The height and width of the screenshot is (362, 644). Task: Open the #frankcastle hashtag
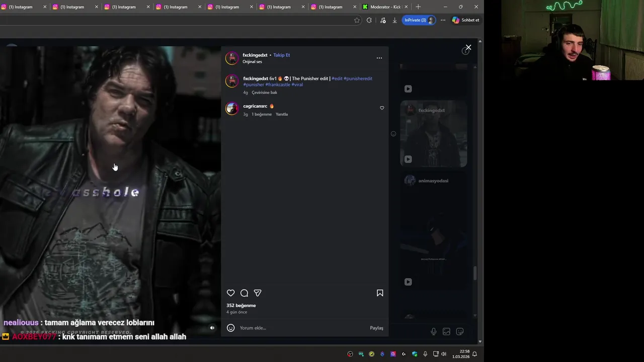(278, 84)
